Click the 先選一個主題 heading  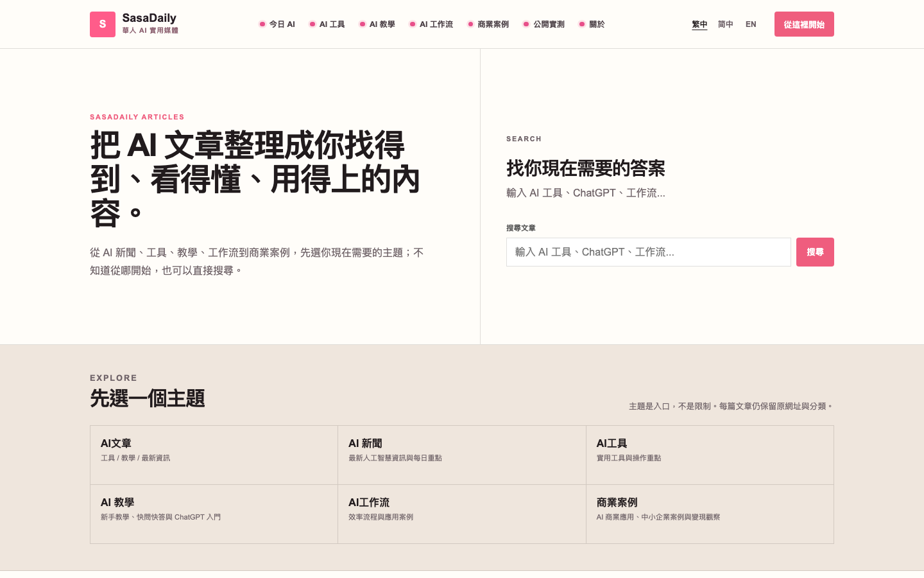147,398
